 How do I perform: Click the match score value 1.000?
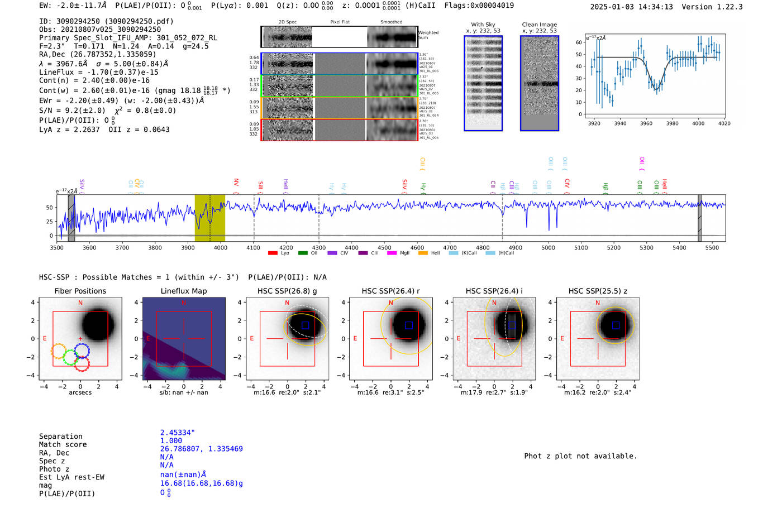171,441
